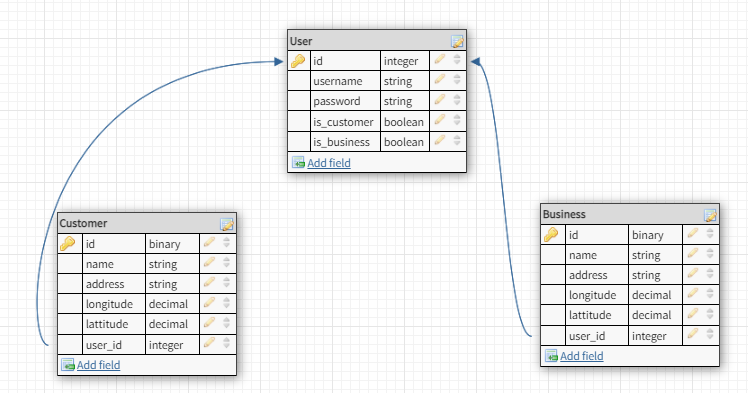Click the Add field icon in Customer table
The height and width of the screenshot is (393, 748).
68,364
